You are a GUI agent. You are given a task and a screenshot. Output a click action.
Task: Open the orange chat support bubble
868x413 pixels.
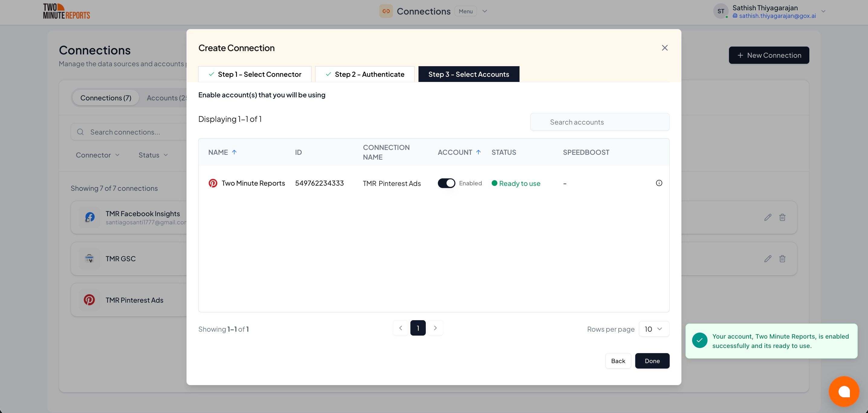pos(844,392)
